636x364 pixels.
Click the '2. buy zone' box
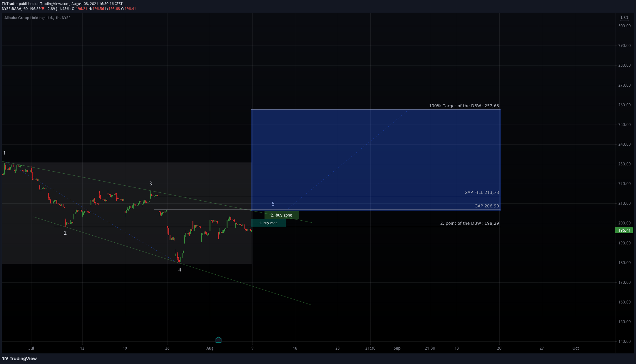click(282, 215)
